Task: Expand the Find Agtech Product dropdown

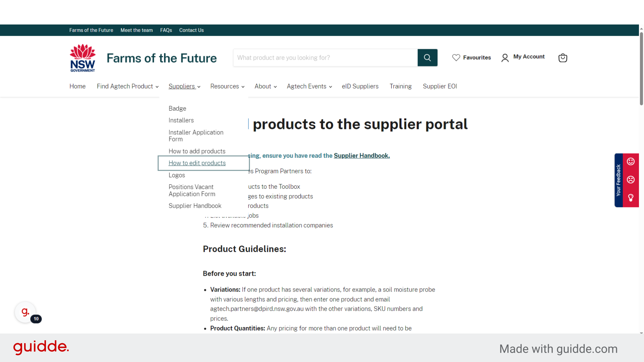Action: point(127,86)
